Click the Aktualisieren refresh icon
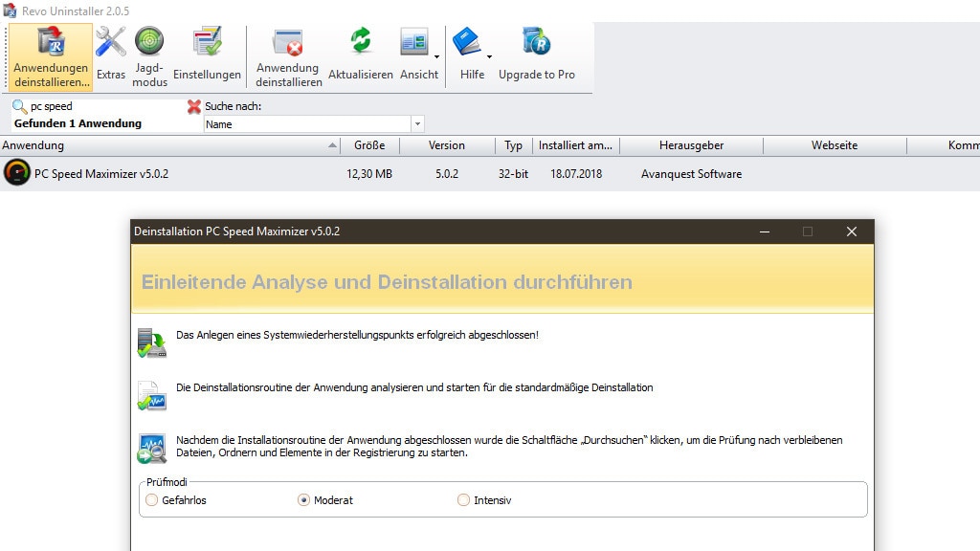Viewport: 980px width, 551px height. (x=361, y=41)
